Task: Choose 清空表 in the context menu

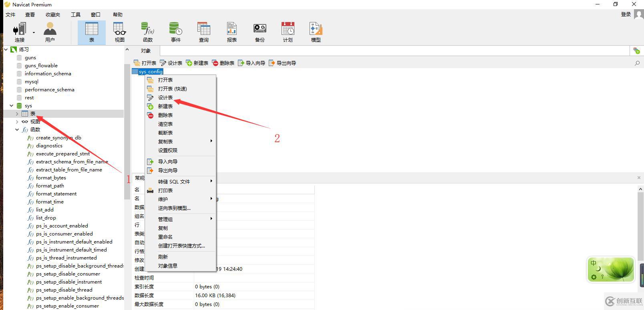Action: 180,124
